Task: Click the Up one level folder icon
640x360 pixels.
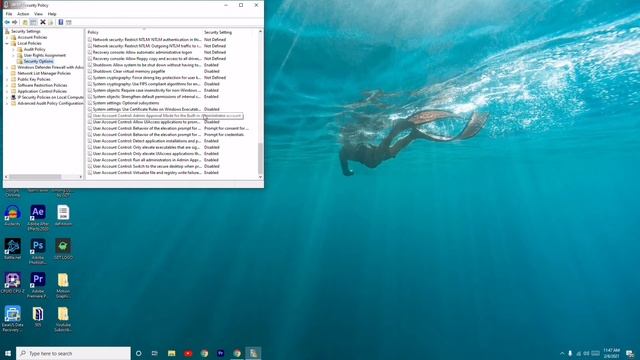Action: coord(25,22)
